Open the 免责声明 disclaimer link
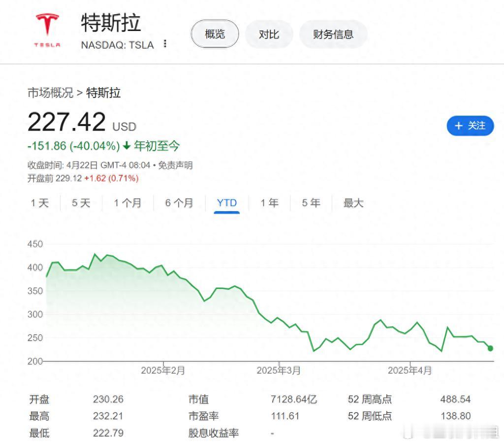 pos(175,165)
